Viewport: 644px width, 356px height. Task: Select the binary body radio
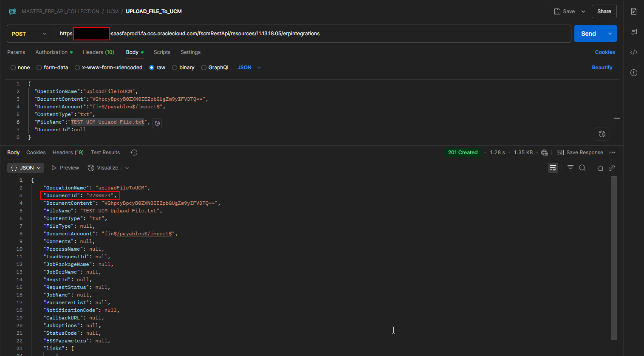tap(175, 68)
